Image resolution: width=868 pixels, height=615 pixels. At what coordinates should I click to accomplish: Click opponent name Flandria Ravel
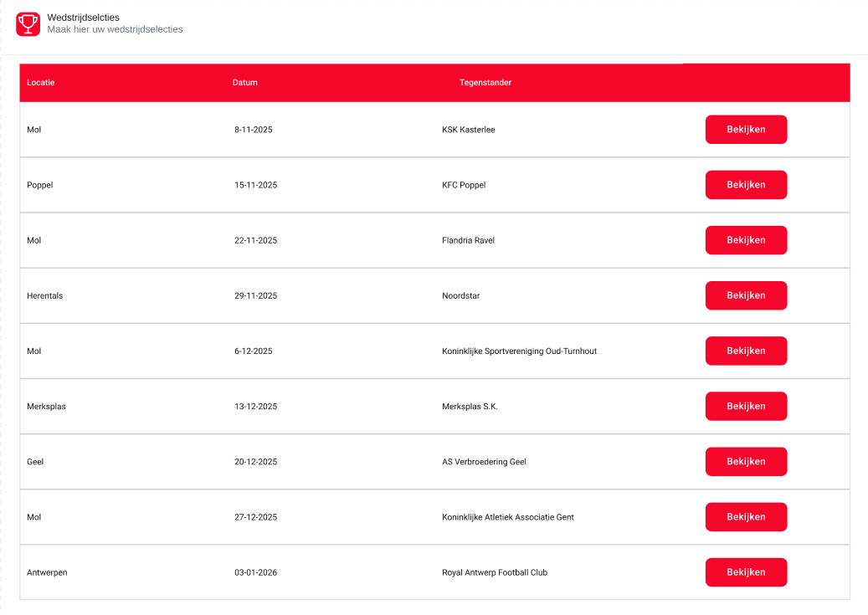pos(468,240)
